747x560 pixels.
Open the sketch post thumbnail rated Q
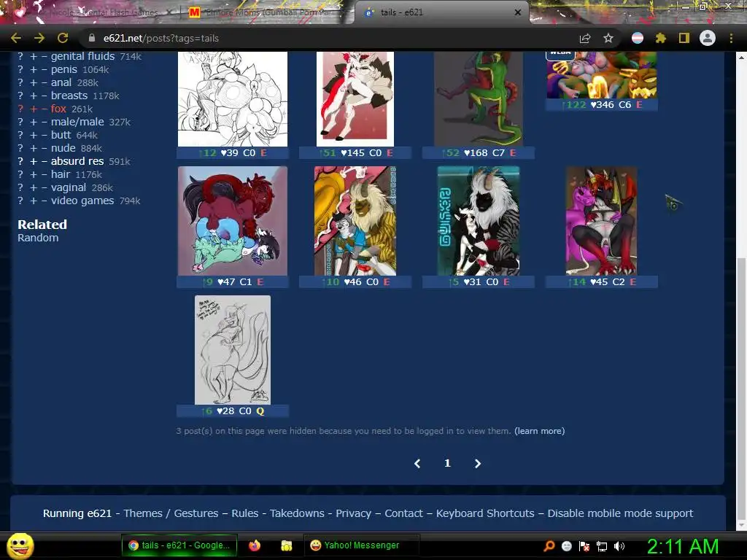click(233, 350)
